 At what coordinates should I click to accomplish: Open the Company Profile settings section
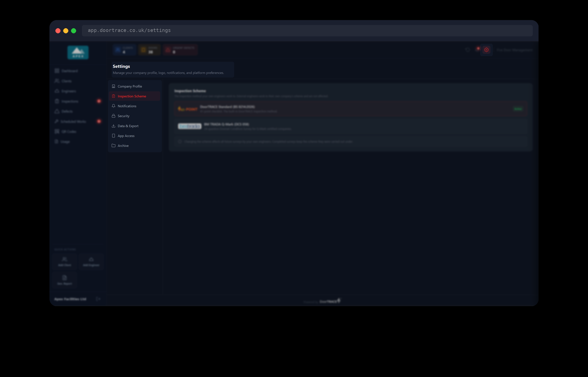135,86
